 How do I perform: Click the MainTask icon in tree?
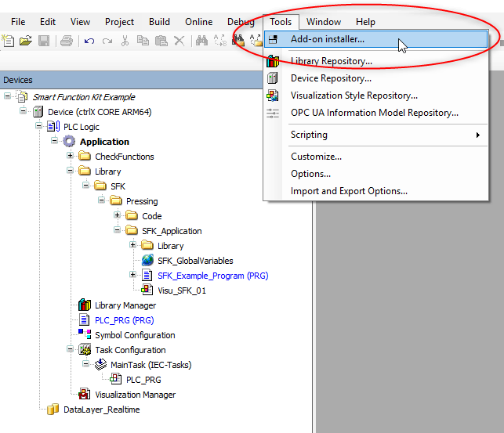[100, 364]
